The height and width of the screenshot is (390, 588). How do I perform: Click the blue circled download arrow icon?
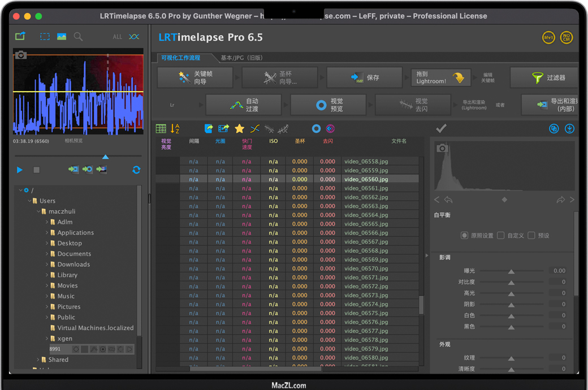569,129
